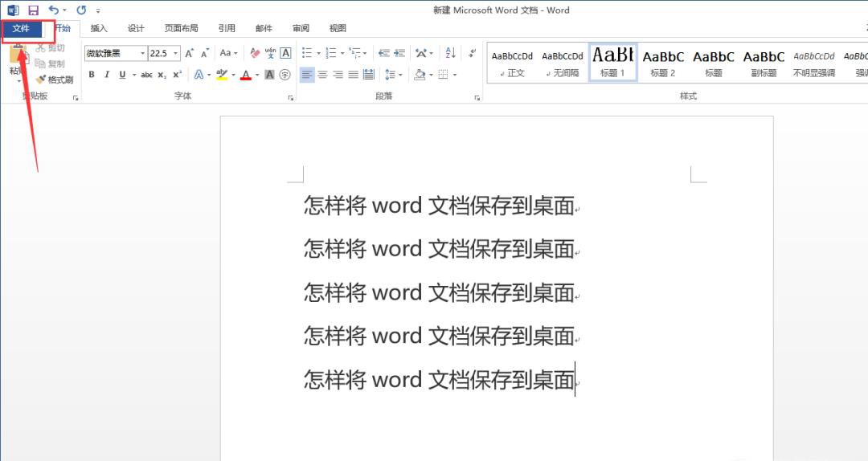
Task: Click the Enclose Characters circled icon
Action: pos(285,75)
